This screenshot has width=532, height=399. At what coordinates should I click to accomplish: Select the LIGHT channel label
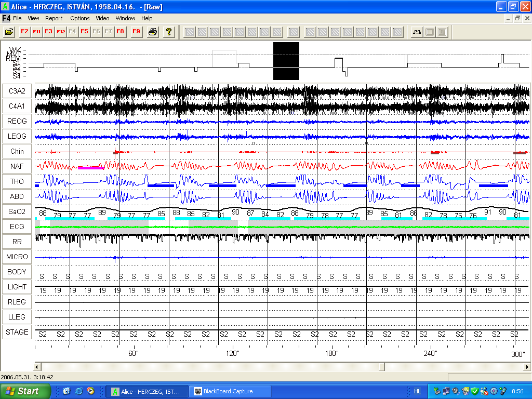point(17,287)
